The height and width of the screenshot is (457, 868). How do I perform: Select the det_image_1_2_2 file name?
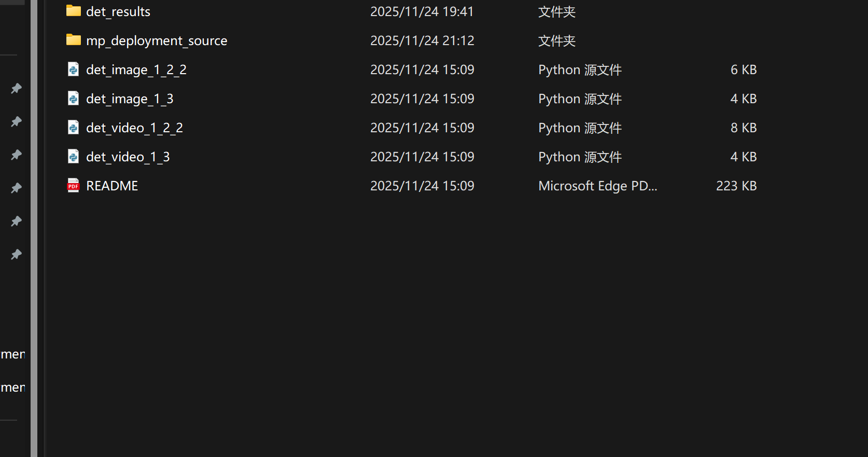click(x=136, y=70)
